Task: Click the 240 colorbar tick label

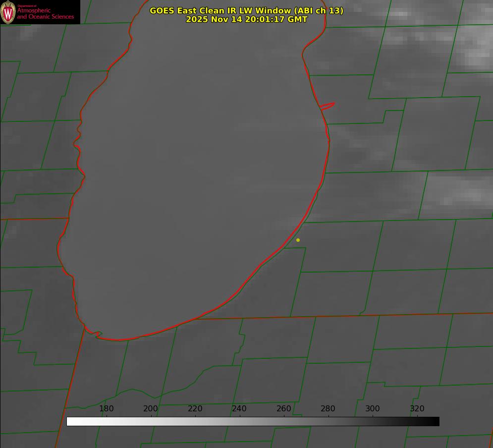Action: 239,409
